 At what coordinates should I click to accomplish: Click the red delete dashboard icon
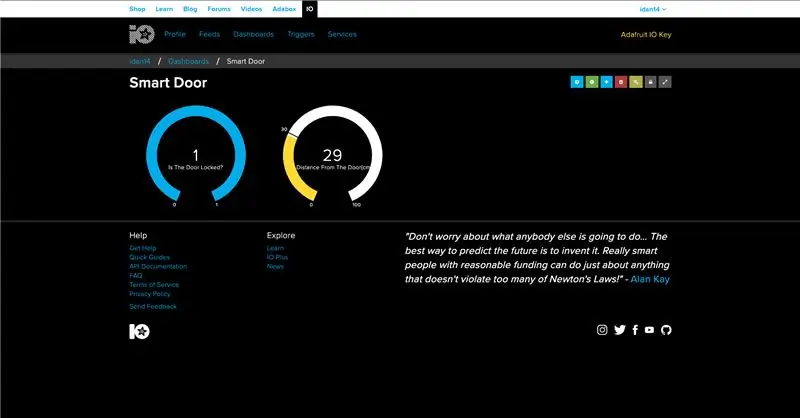click(x=620, y=82)
